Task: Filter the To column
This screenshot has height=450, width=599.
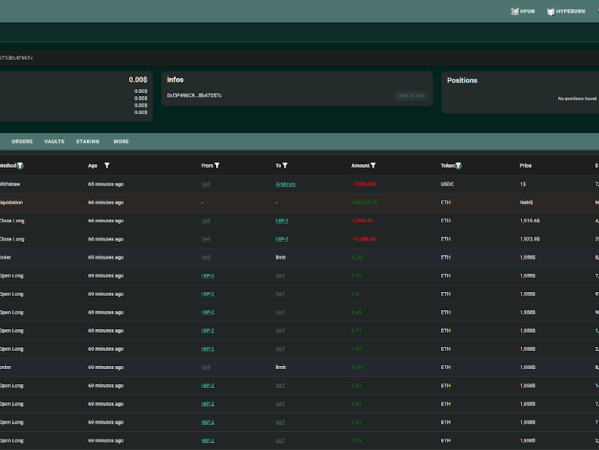Action: [285, 165]
